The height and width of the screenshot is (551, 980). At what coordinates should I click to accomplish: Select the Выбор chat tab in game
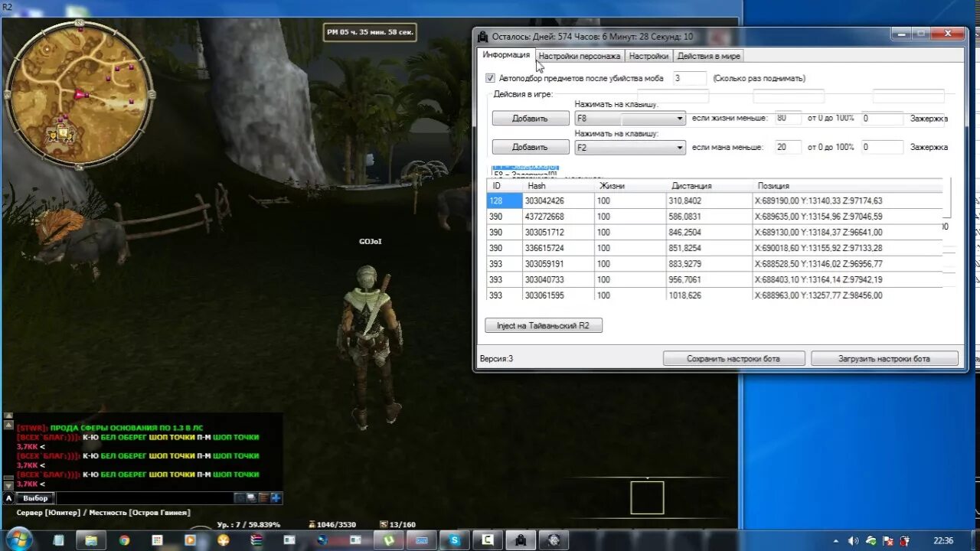tap(35, 498)
